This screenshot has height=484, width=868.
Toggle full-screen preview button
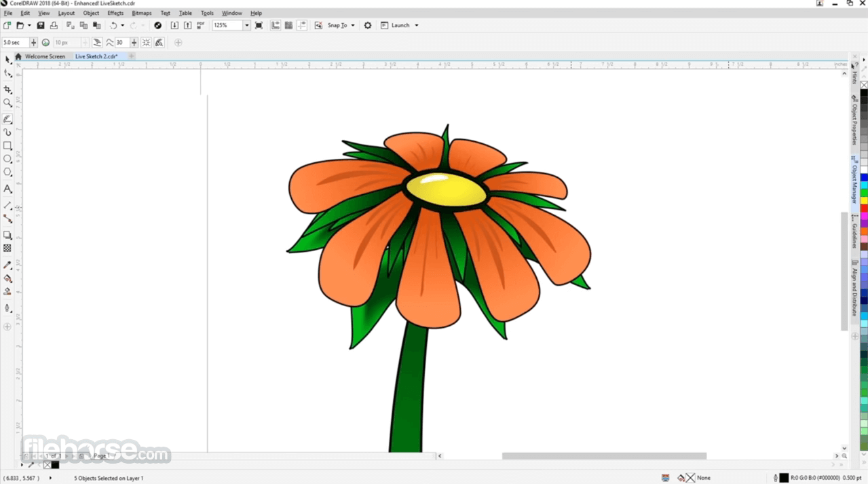coord(259,25)
